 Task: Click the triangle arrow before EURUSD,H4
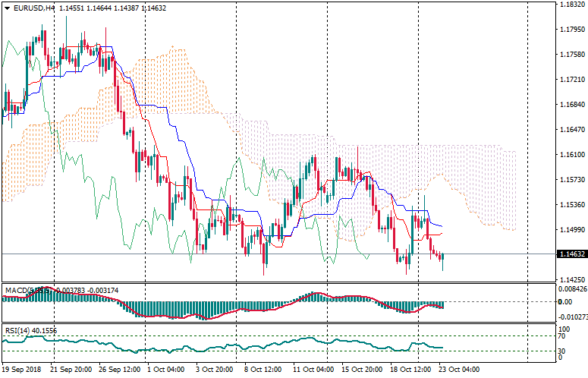click(6, 8)
